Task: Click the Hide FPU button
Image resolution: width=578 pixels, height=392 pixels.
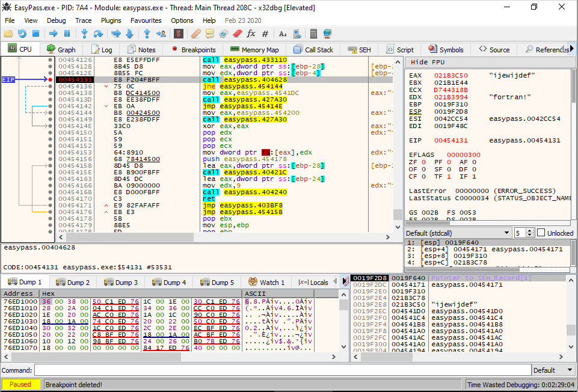Action: point(428,63)
